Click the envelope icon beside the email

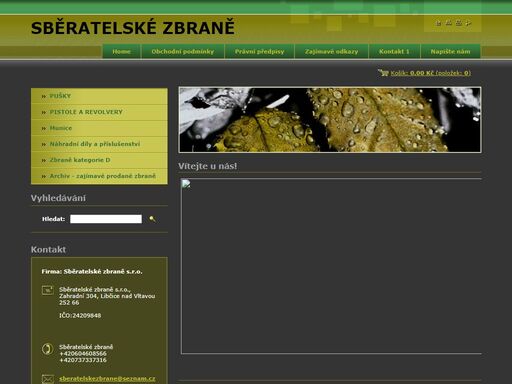pos(48,379)
